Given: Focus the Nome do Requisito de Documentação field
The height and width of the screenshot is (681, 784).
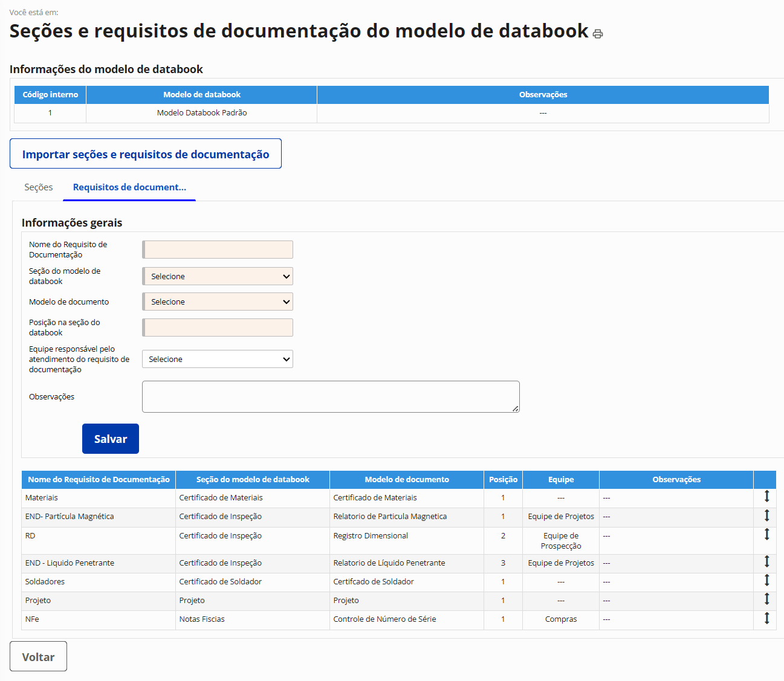Looking at the screenshot, I should 218,250.
